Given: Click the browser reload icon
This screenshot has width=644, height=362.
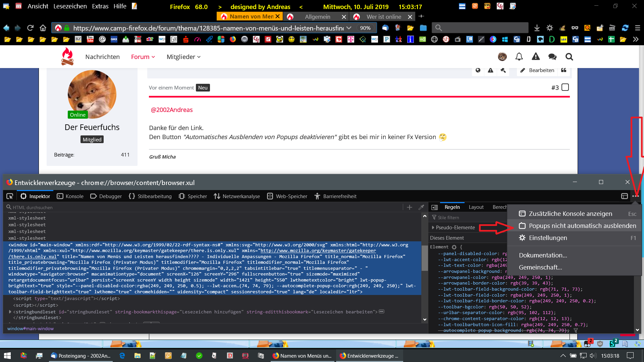Looking at the screenshot, I should tap(31, 28).
